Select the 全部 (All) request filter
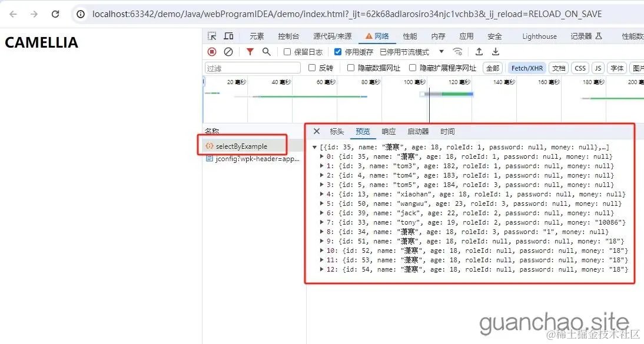The width and height of the screenshot is (644, 344). pyautogui.click(x=493, y=68)
